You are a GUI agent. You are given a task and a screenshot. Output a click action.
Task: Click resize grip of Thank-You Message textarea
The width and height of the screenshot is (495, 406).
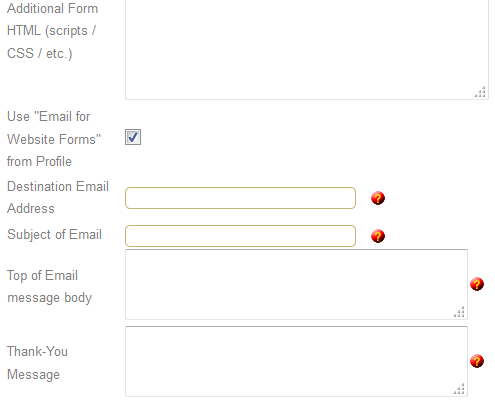tap(459, 389)
